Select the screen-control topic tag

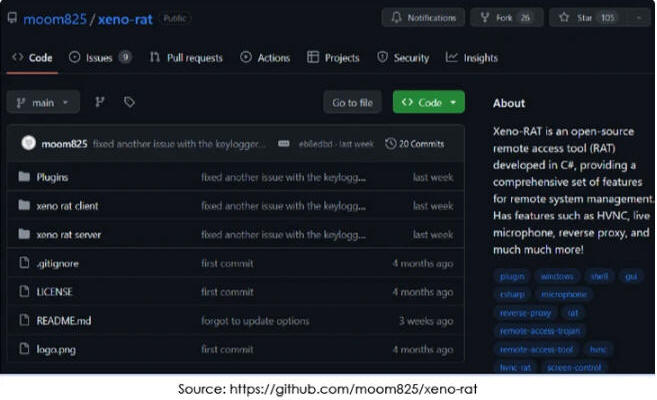[574, 368]
